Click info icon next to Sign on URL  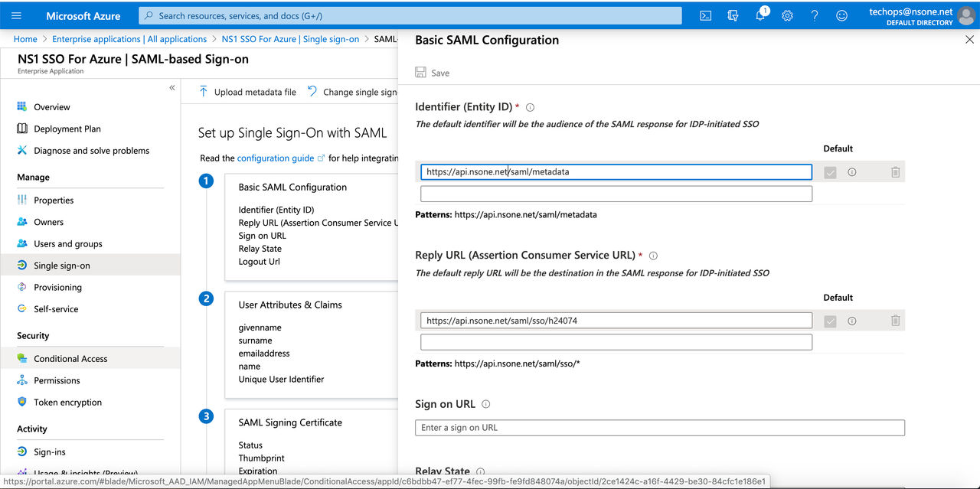tap(485, 404)
